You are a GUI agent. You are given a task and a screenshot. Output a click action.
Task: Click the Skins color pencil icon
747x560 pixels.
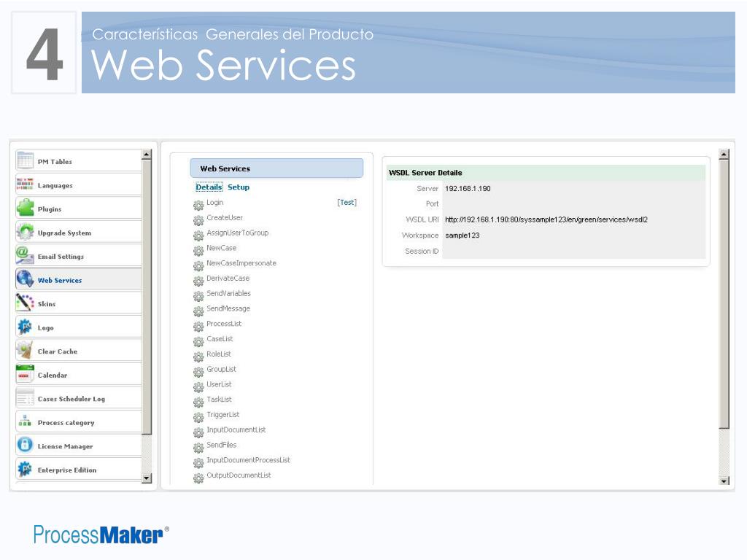25,303
